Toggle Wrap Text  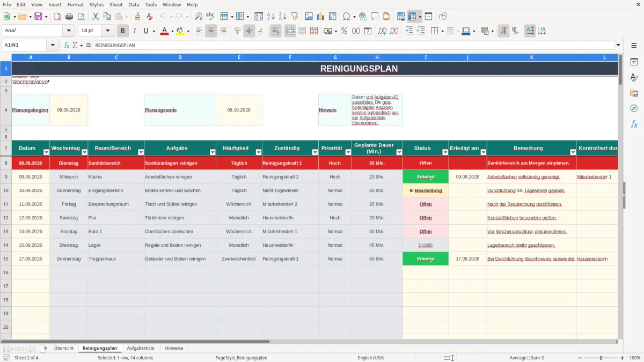click(x=276, y=31)
